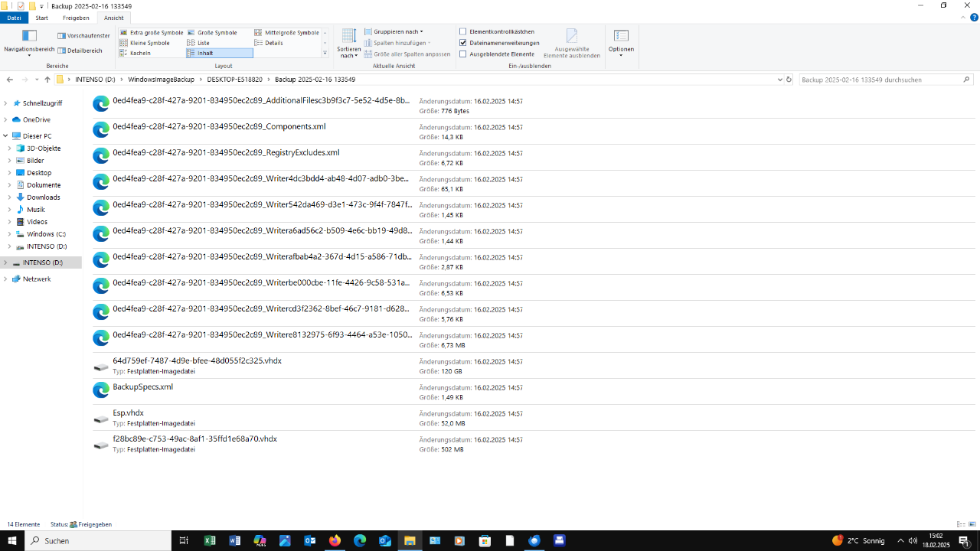Enable Ausgeblendete Elemente checkbox
The width and height of the screenshot is (980, 551).
coord(463,54)
